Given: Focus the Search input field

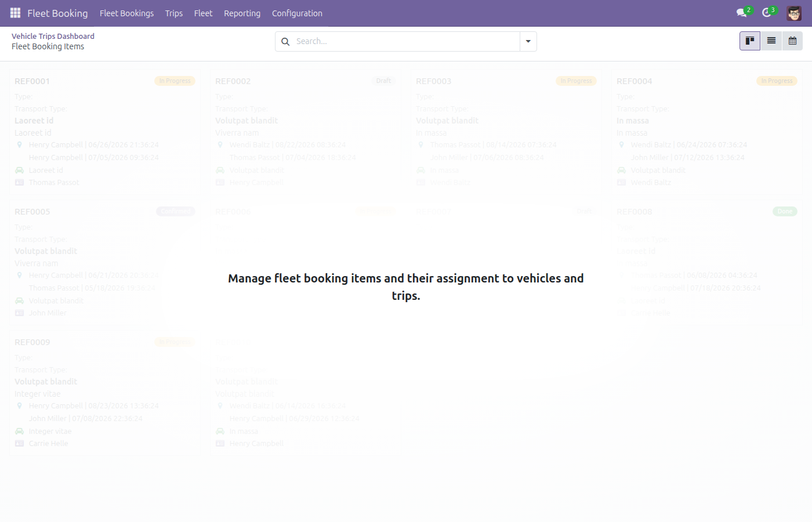Looking at the screenshot, I should coord(406,42).
